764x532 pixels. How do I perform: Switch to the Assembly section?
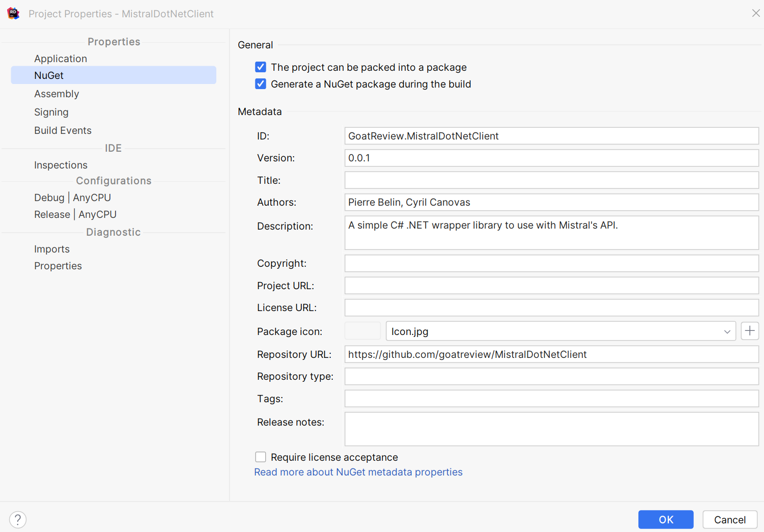(x=56, y=94)
